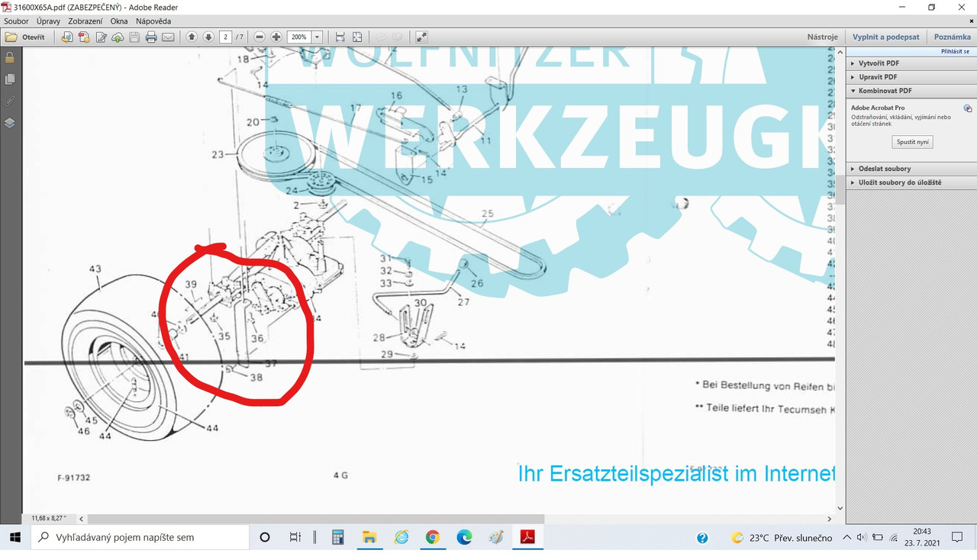This screenshot has height=560, width=977.
Task: Expand the Upravit PDF section
Action: coord(910,77)
